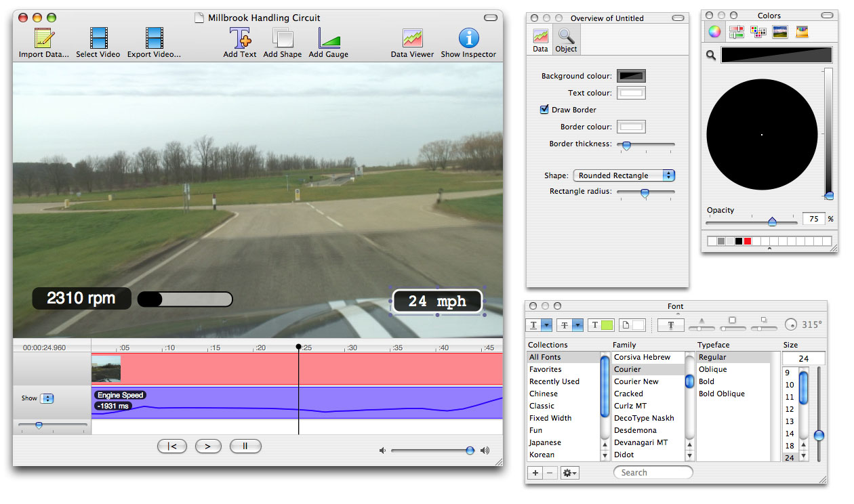The width and height of the screenshot is (854, 504).
Task: Open the Shape Rounded Rectangle dropdown
Action: pyautogui.click(x=624, y=175)
